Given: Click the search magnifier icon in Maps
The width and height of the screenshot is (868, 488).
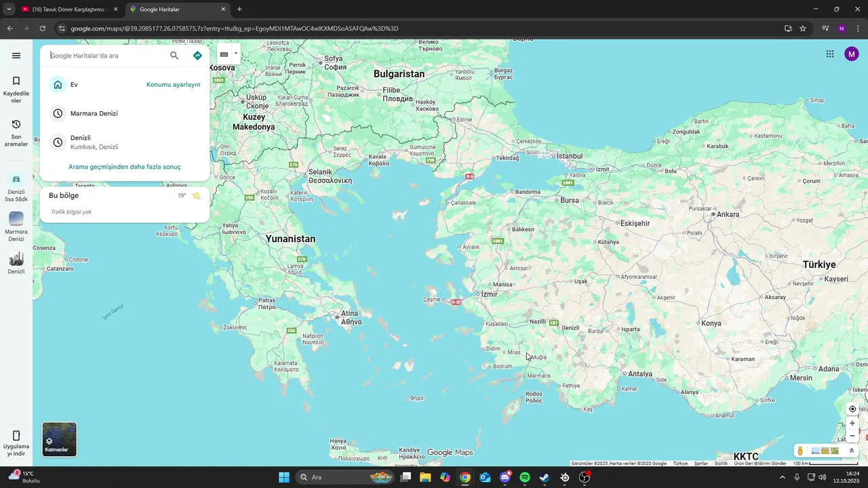Looking at the screenshot, I should point(174,56).
